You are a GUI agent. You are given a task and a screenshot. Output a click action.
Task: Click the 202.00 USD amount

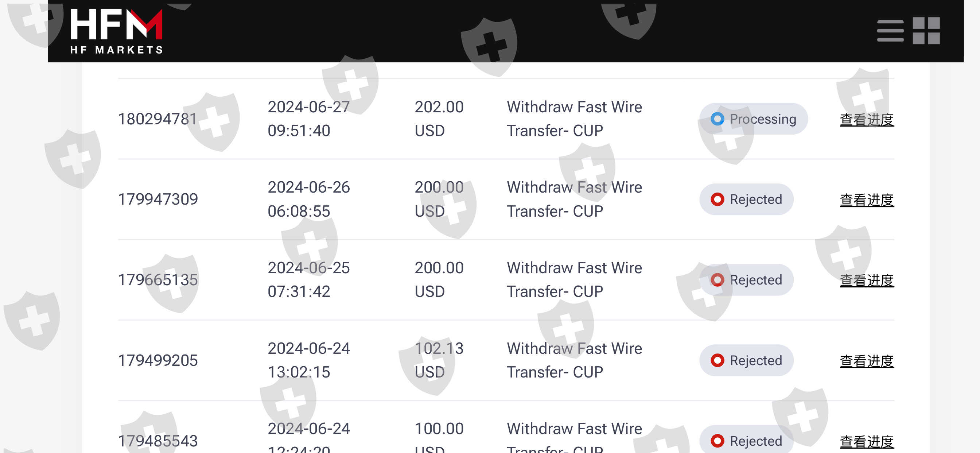[439, 119]
